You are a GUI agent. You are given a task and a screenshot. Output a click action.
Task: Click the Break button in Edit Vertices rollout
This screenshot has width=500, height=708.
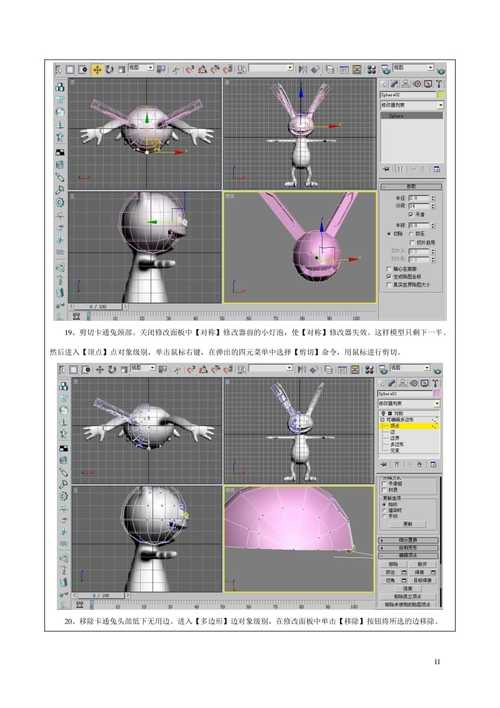pyautogui.click(x=422, y=564)
